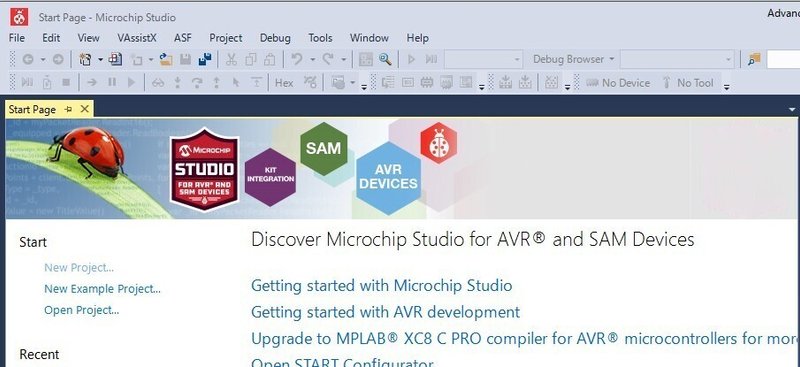Click the No Tool programmer button
The height and width of the screenshot is (367, 800).
pyautogui.click(x=687, y=83)
